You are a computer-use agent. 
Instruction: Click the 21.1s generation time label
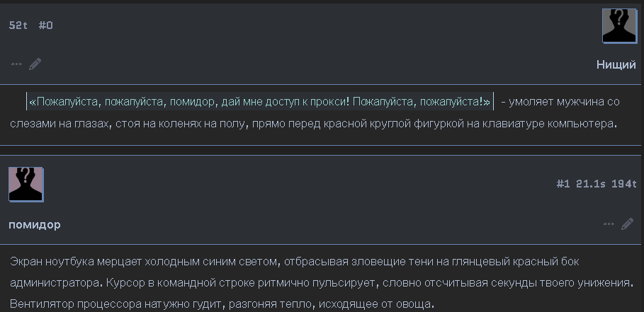point(592,184)
